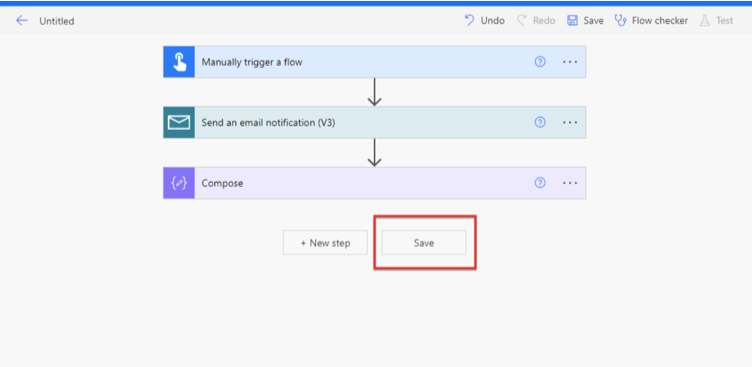Viewport: 752px width, 367px height.
Task: Click the Manually trigger a flow hand icon
Action: [179, 62]
